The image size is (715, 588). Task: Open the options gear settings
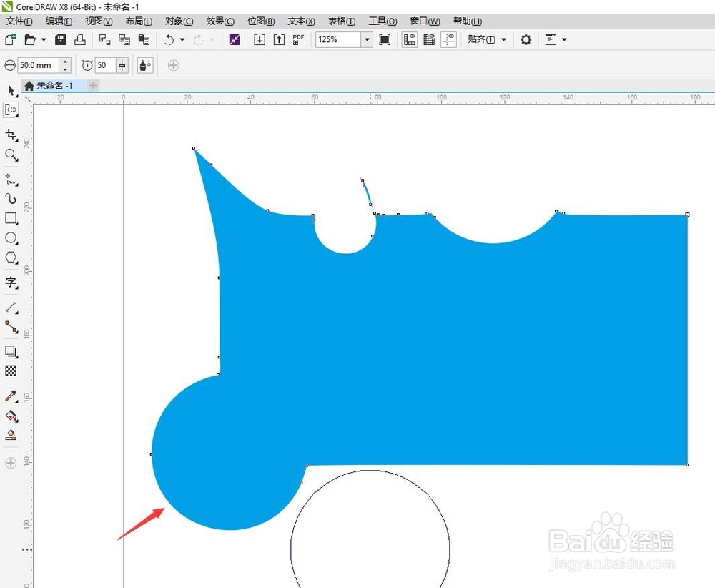tap(526, 39)
